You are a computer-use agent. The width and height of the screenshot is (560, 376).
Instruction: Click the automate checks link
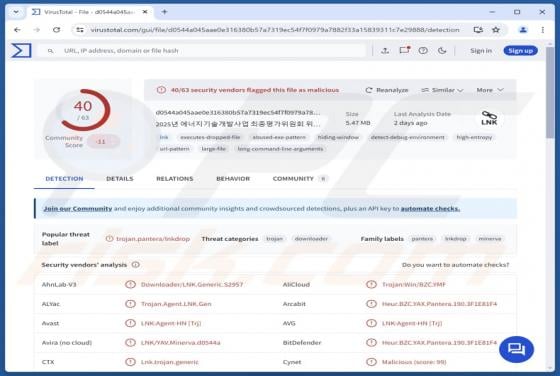[x=430, y=209]
